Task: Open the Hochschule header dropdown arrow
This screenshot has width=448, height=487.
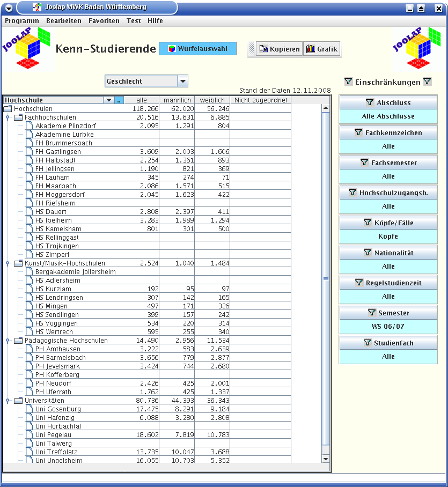Action: point(109,100)
